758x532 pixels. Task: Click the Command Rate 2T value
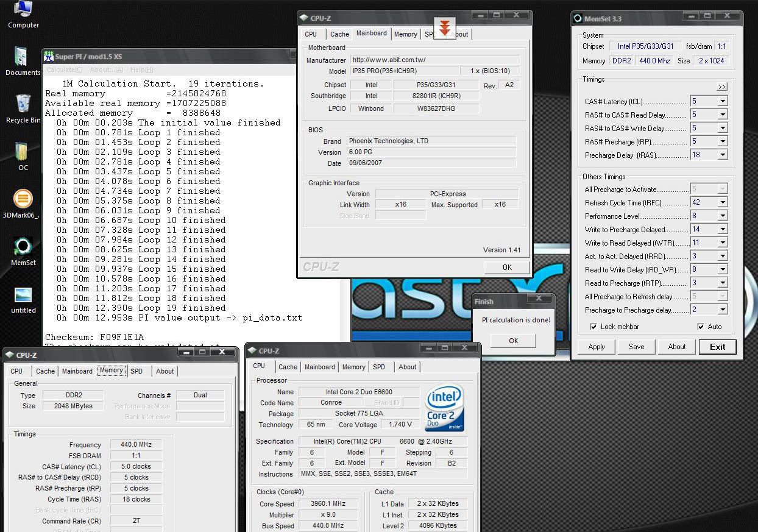pos(136,521)
